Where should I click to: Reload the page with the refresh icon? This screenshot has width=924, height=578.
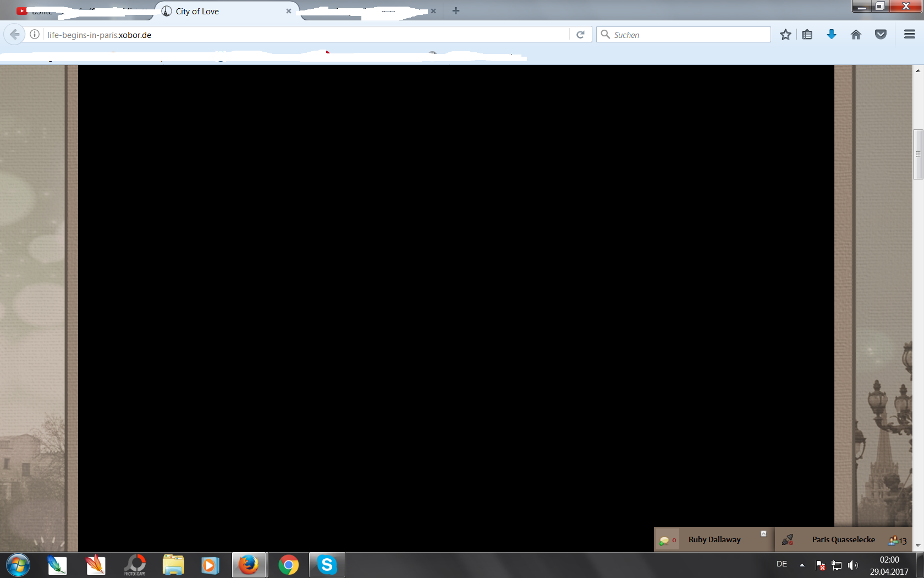coord(580,35)
